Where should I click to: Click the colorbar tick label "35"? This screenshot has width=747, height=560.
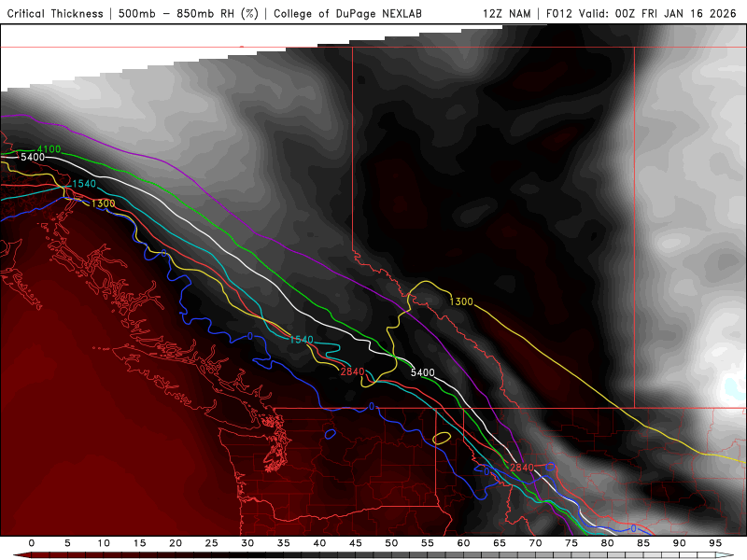[x=284, y=543]
